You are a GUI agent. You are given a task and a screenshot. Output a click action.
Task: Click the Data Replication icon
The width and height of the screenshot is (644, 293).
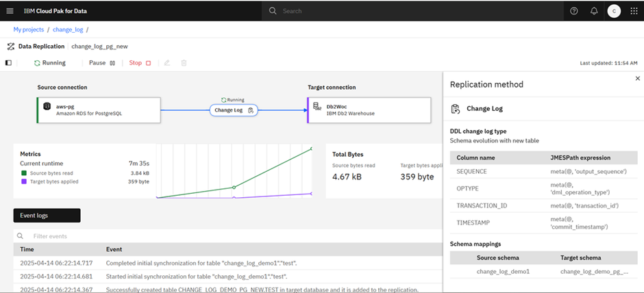pyautogui.click(x=11, y=47)
